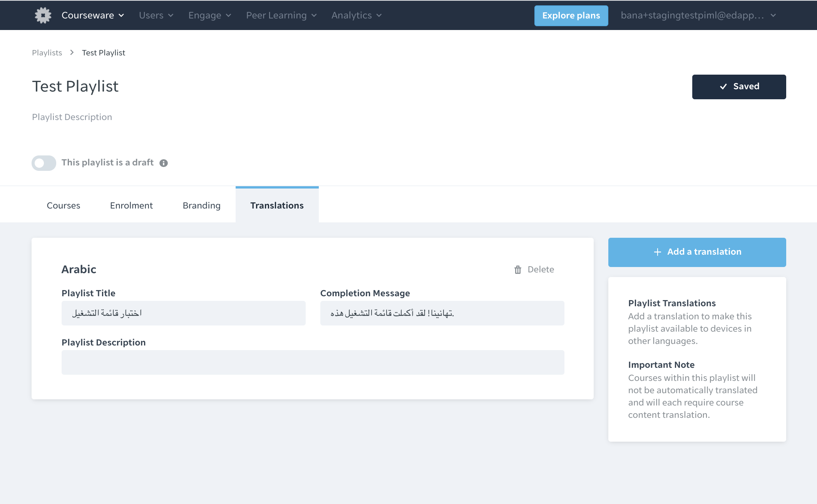This screenshot has height=504, width=817.
Task: Switch to the Courses tab
Action: (64, 205)
